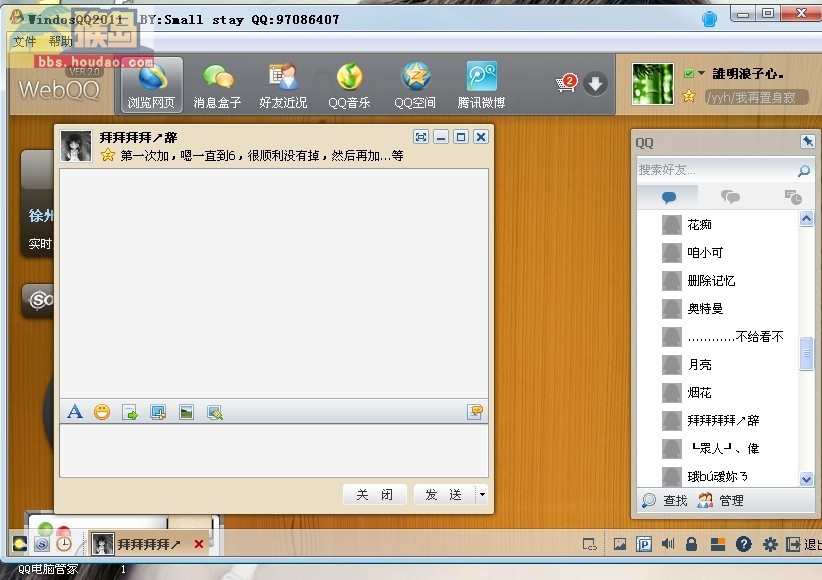The width and height of the screenshot is (822, 580).
Task: Click the search magnifier in friend search box
Action: point(804,170)
